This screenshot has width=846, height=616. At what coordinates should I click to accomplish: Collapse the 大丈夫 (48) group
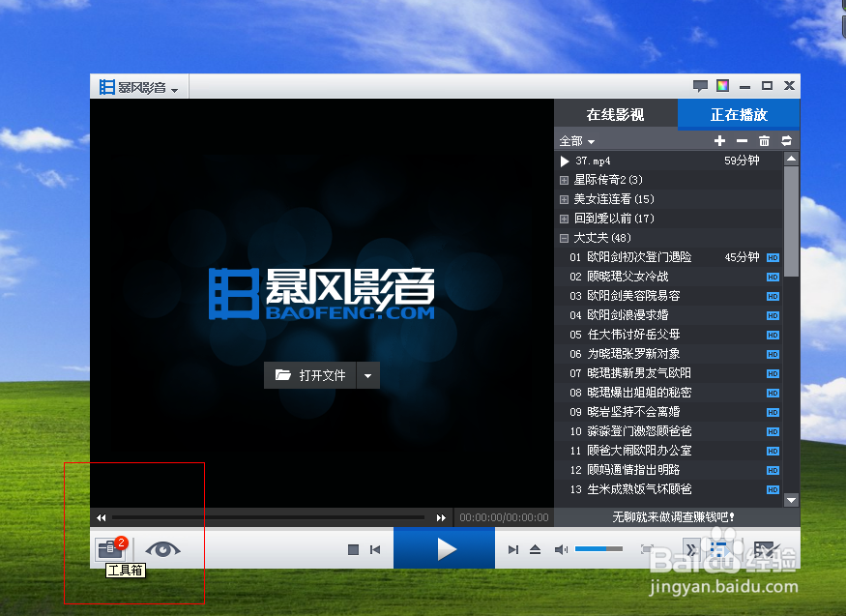[564, 238]
